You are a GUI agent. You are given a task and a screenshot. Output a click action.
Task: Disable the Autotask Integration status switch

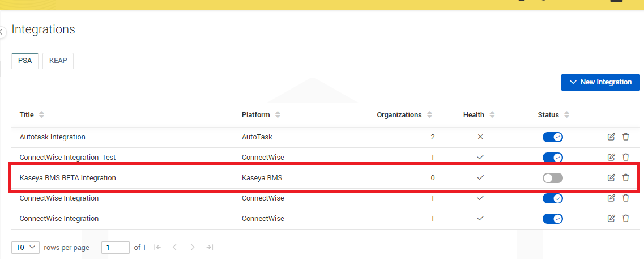[x=552, y=137]
